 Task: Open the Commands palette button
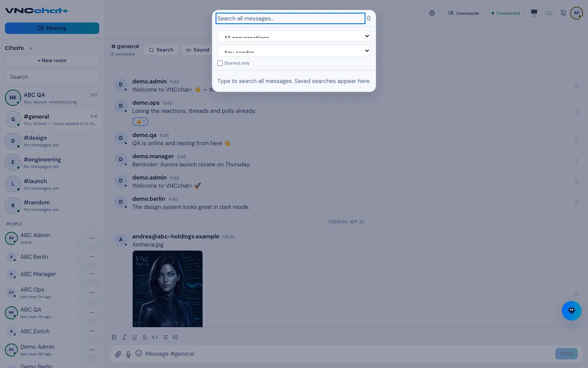click(x=463, y=13)
